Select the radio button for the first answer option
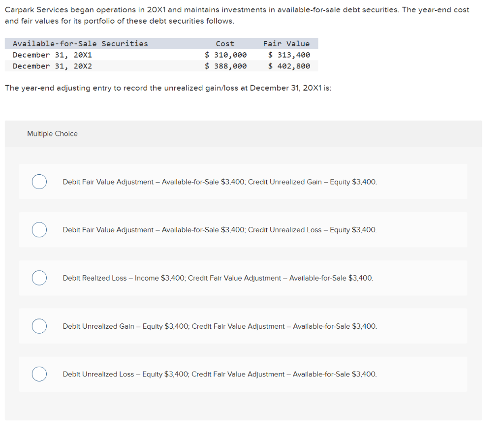The height and width of the screenshot is (442, 504). 39,182
